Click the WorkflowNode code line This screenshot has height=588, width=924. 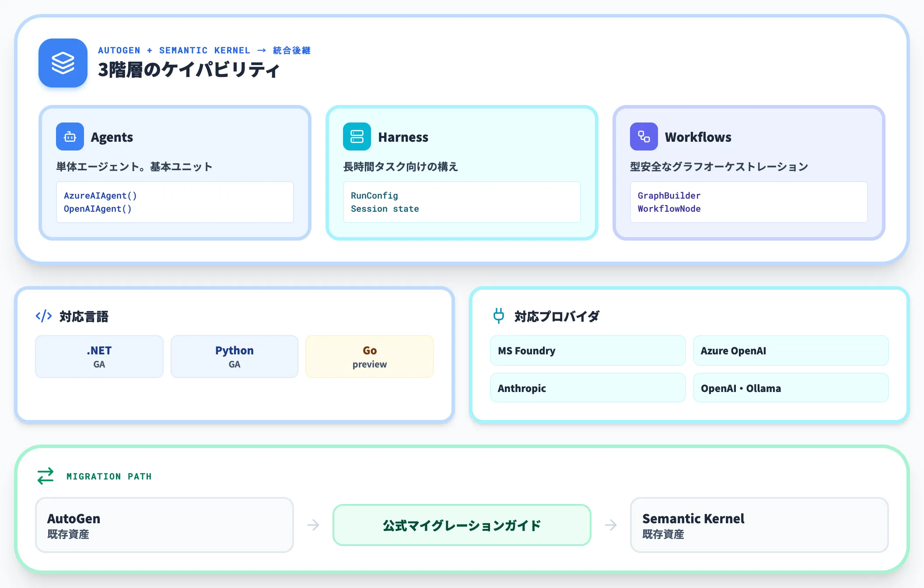tap(669, 209)
